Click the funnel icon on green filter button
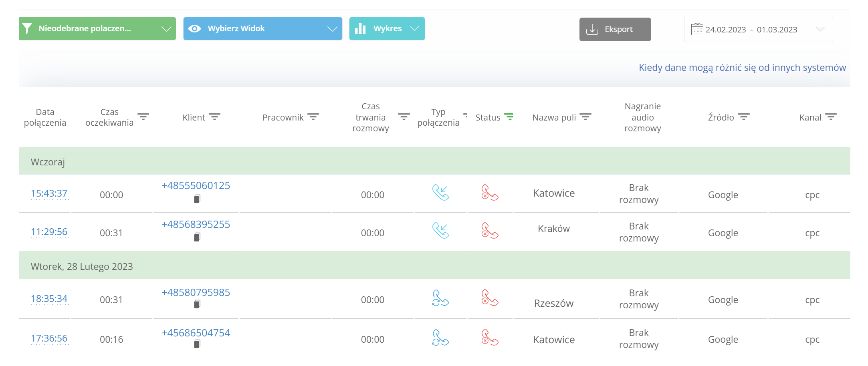Viewport: 868px width, 366px height. (27, 28)
